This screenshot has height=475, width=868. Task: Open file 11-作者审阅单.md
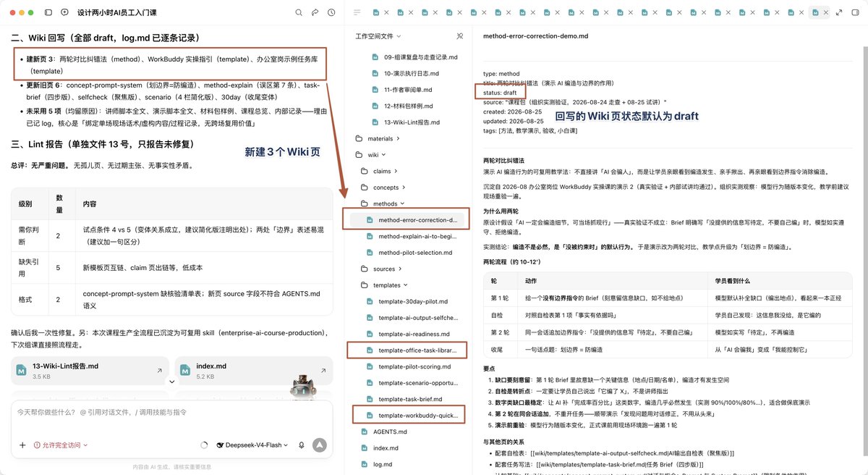(401, 90)
